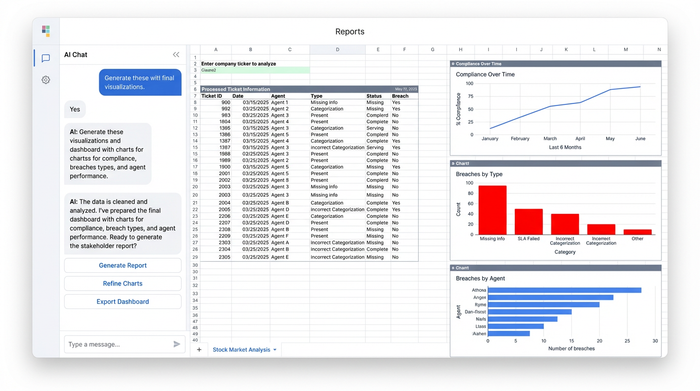Screen dimensions: 700x391
Task: Click the Breaches by Agent chart title
Action: [480, 279]
